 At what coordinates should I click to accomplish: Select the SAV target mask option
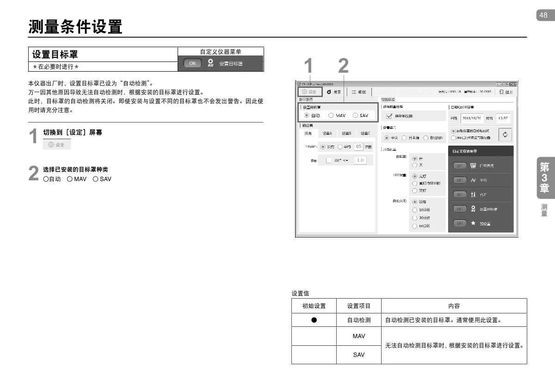pyautogui.click(x=355, y=116)
